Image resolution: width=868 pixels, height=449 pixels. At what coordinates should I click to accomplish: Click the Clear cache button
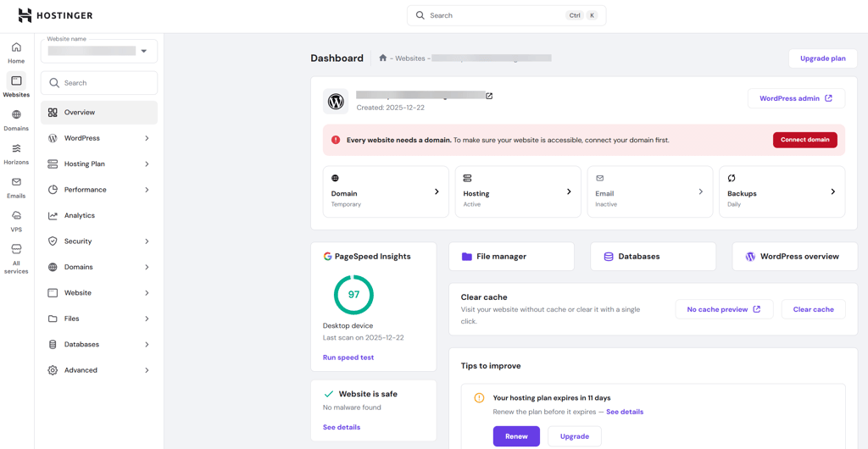point(813,310)
